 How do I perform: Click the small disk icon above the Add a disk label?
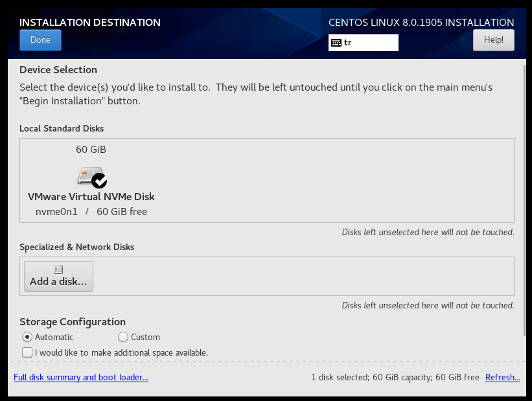coord(58,269)
